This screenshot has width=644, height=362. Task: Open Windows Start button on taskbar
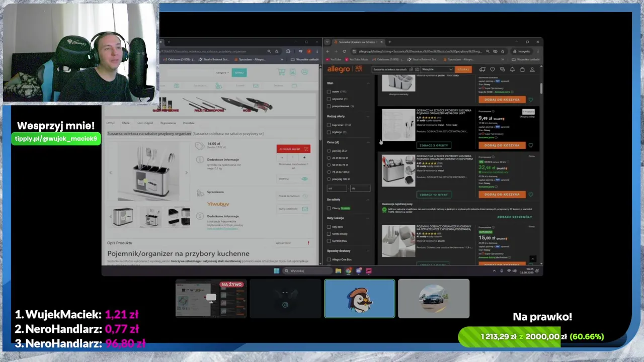[x=276, y=271]
